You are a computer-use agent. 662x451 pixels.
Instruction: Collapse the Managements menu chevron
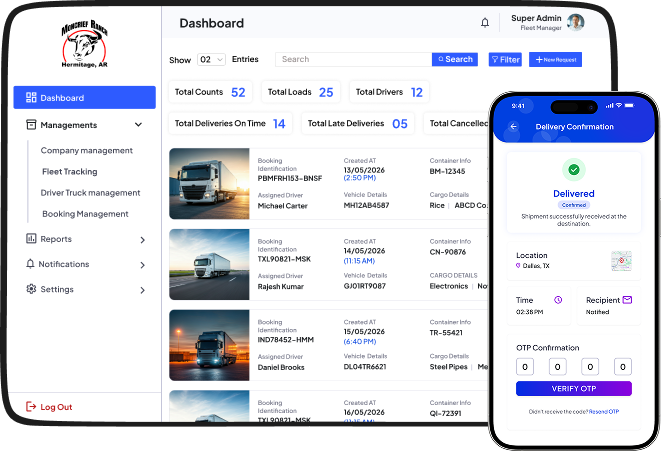(138, 125)
